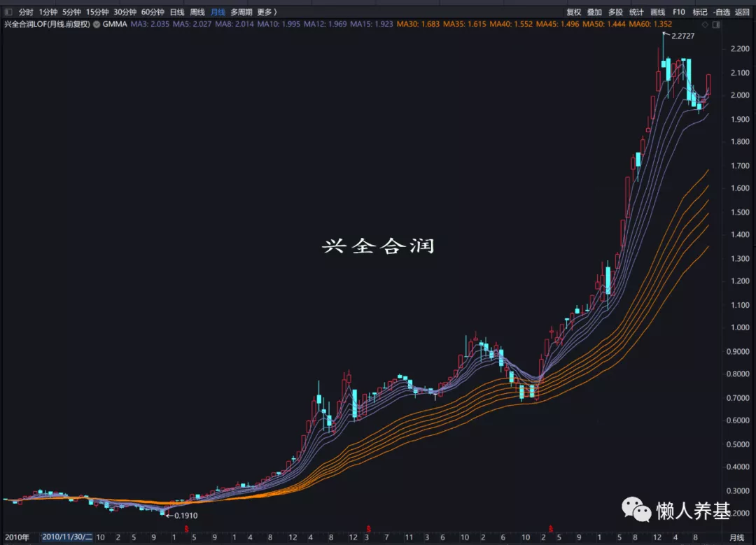
Task: Select the 分时 intraday view
Action: [x=26, y=12]
